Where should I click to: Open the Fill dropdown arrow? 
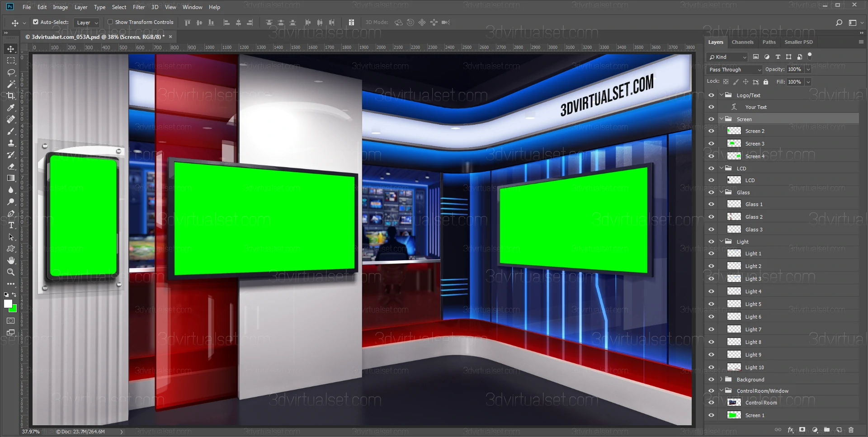click(x=808, y=82)
